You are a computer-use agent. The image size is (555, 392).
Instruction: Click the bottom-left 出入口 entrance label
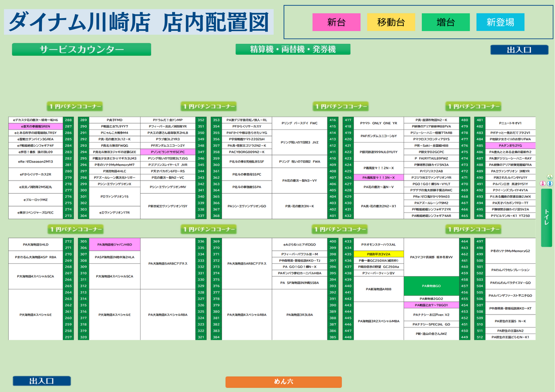42,381
